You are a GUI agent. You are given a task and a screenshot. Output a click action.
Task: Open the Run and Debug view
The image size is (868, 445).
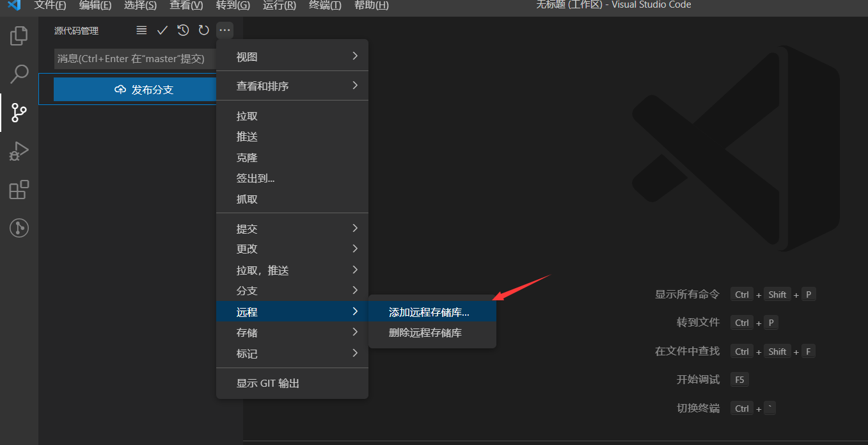(19, 151)
